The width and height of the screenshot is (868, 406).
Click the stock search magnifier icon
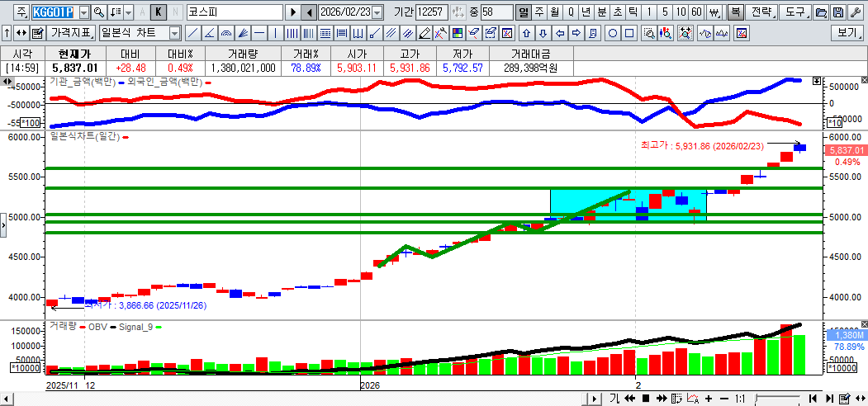click(x=98, y=12)
